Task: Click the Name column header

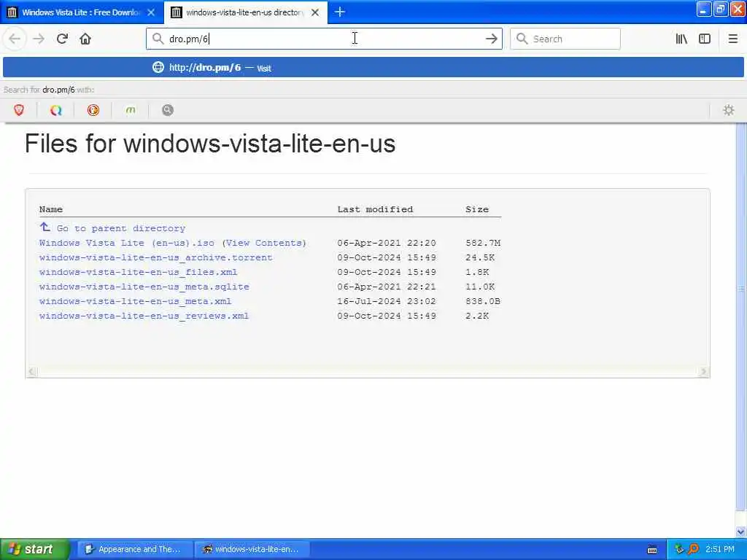Action: tap(51, 209)
